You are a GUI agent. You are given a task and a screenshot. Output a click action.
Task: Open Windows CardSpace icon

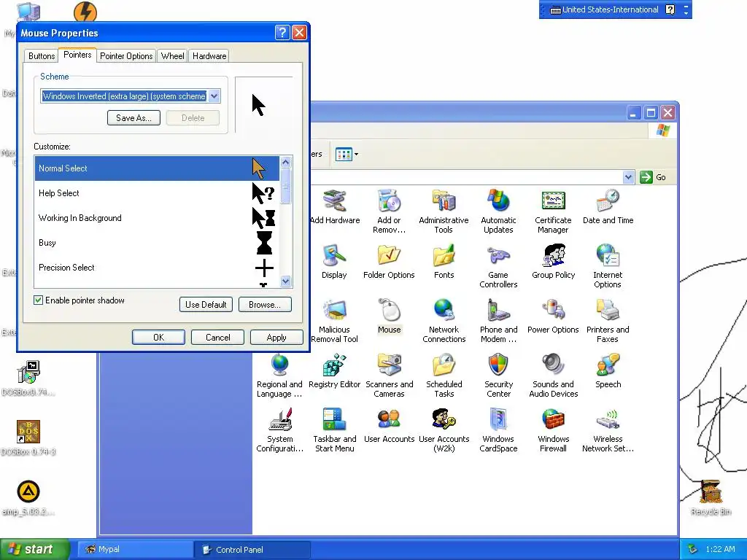coord(498,419)
